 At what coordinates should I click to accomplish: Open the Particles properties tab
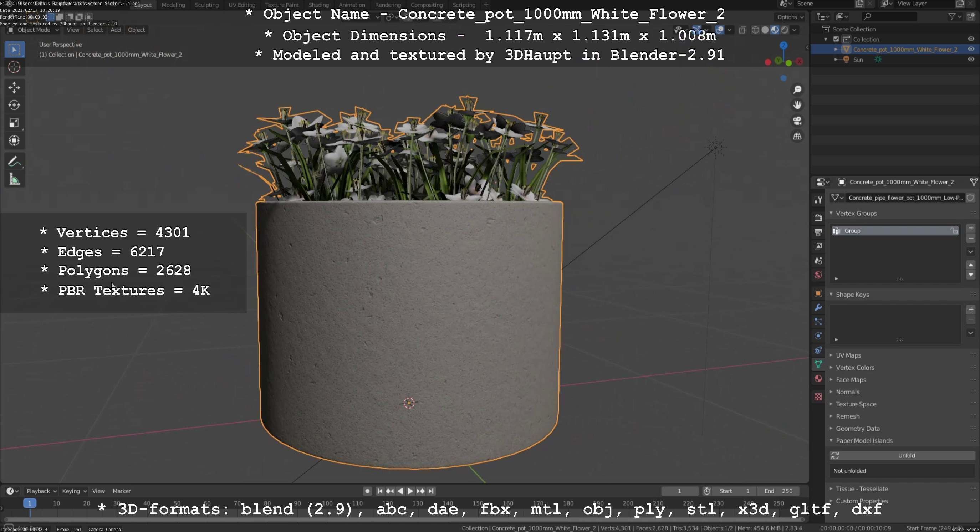(818, 322)
